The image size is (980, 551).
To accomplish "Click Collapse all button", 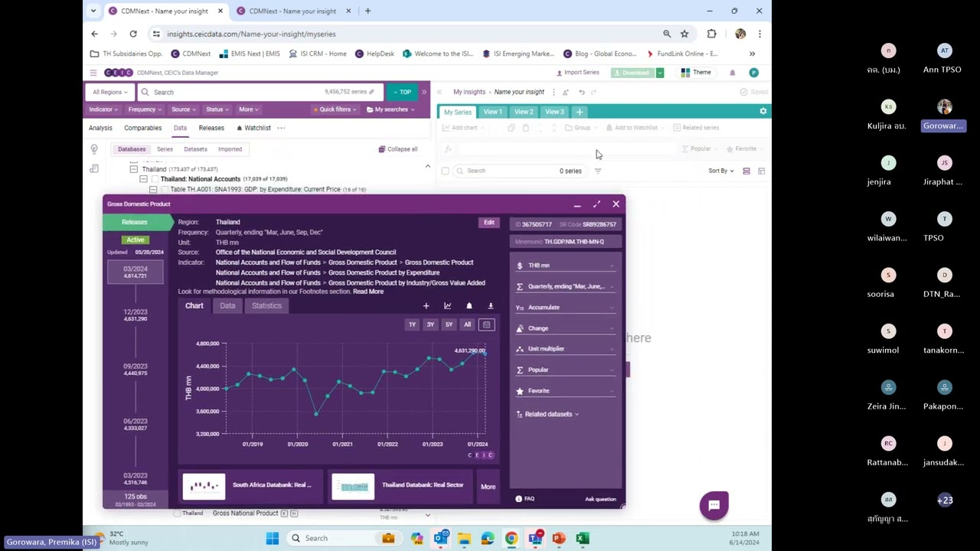I will (x=398, y=149).
